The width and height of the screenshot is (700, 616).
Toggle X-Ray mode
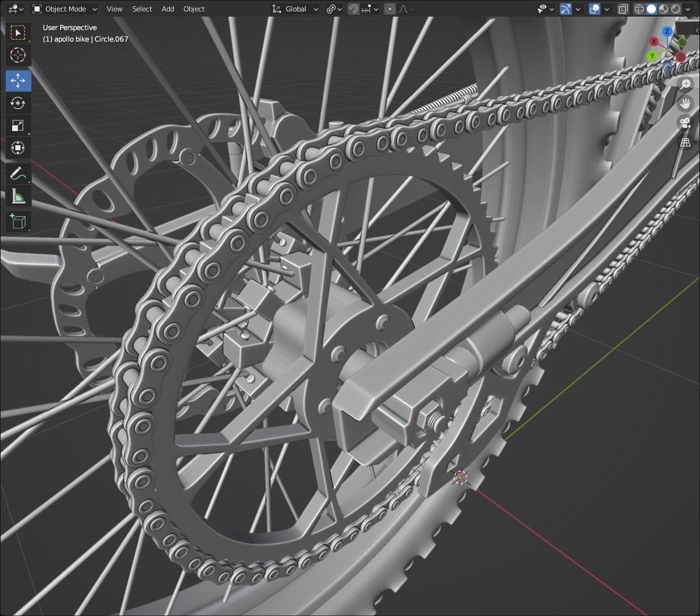pos(623,9)
